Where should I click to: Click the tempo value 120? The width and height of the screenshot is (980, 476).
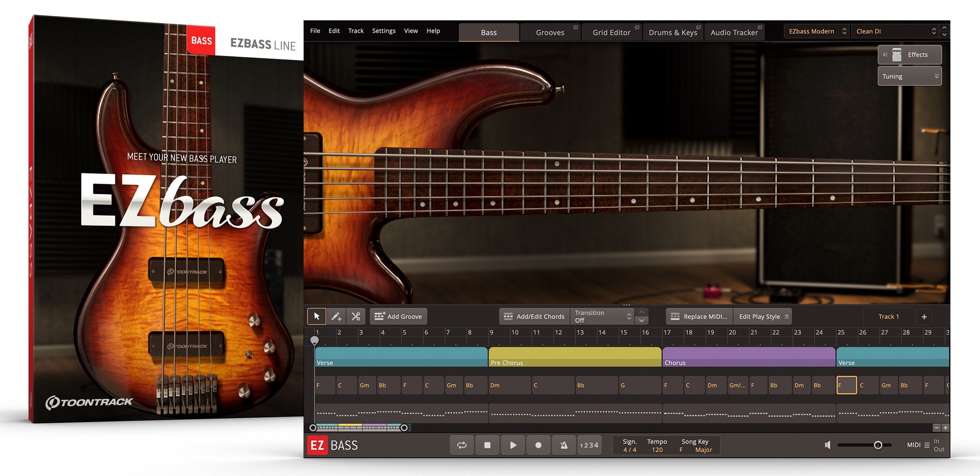point(657,450)
